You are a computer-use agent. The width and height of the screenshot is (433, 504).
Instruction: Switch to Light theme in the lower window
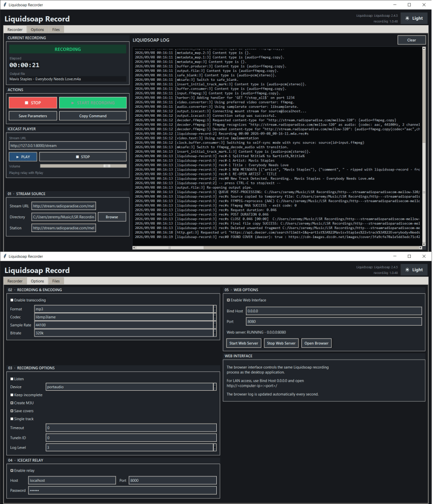(414, 269)
